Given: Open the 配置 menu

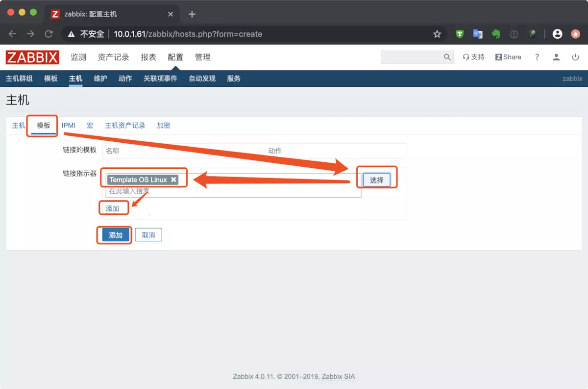Looking at the screenshot, I should click(175, 57).
